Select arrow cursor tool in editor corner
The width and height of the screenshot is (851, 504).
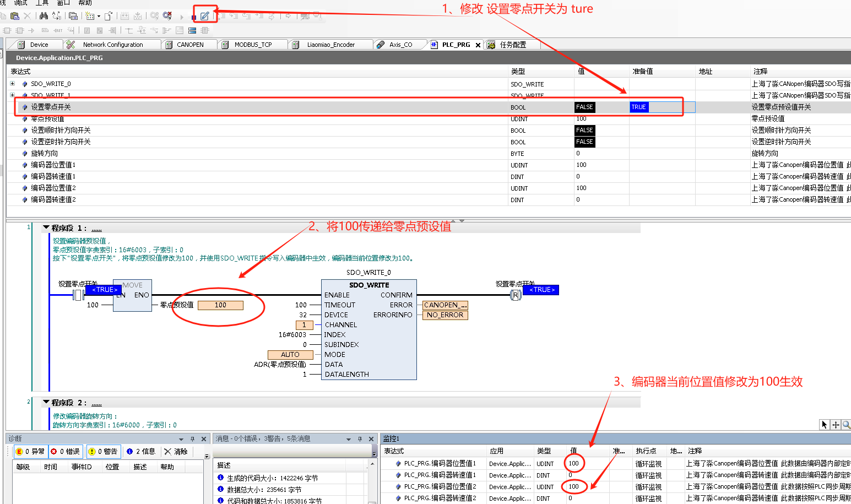point(824,424)
